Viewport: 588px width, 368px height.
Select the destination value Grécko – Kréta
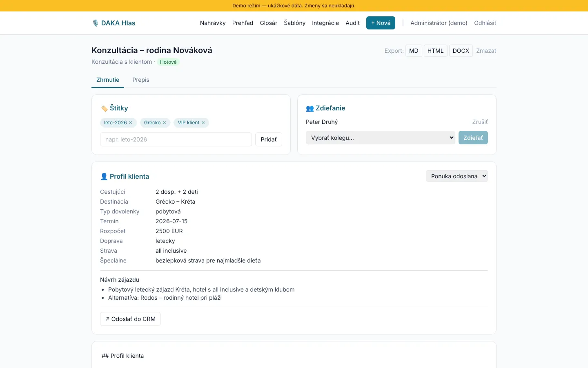point(175,202)
